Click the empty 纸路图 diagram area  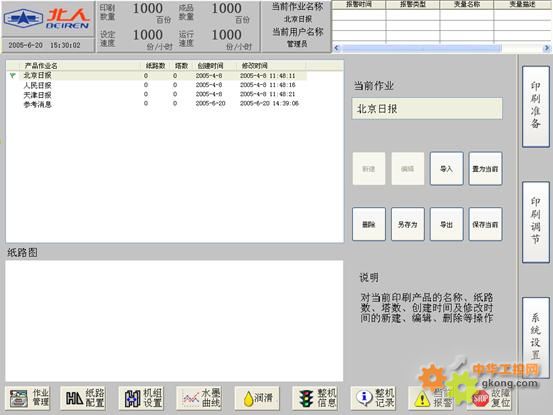174,321
